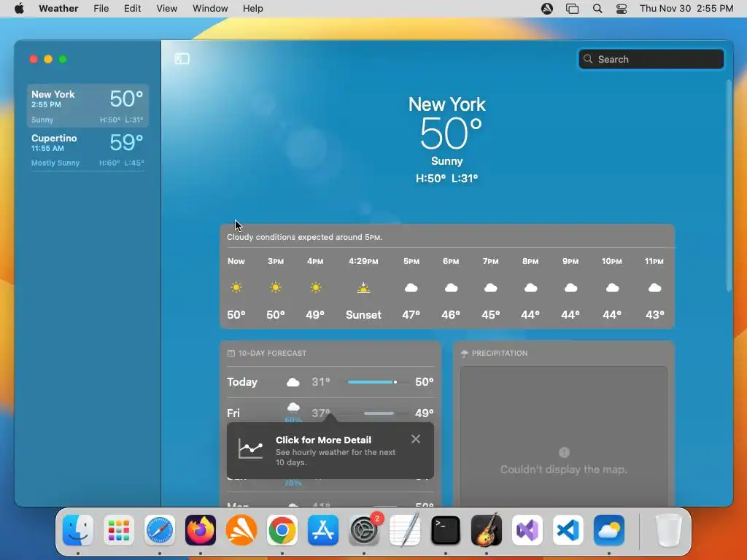747x560 pixels.
Task: Click the Fri rain cloud icon
Action: point(293,408)
